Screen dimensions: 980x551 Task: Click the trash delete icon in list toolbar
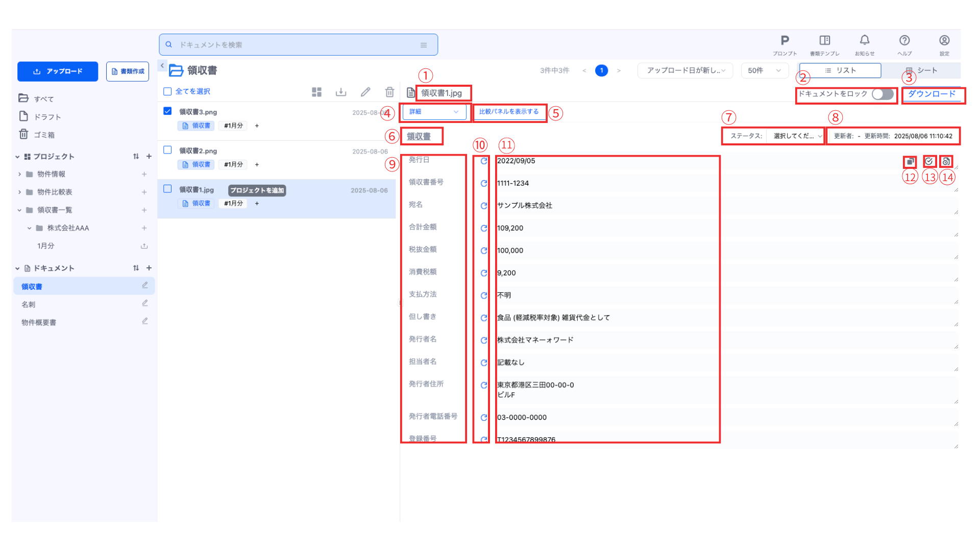click(x=389, y=92)
